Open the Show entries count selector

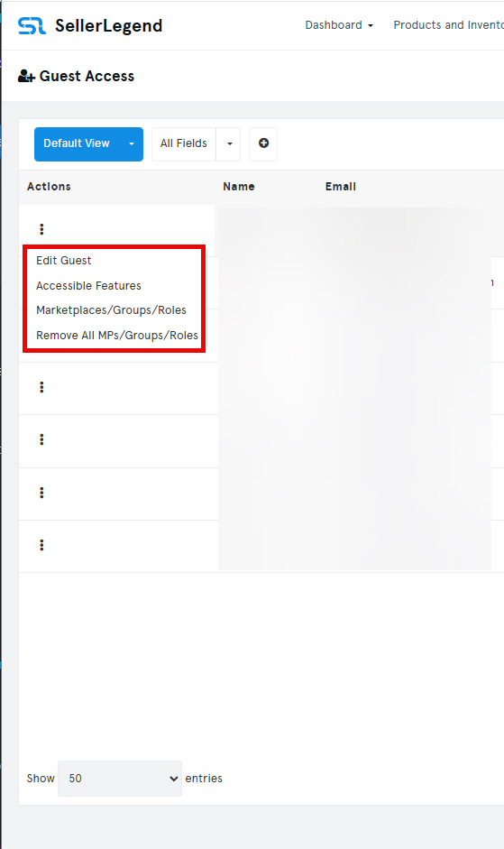(120, 778)
